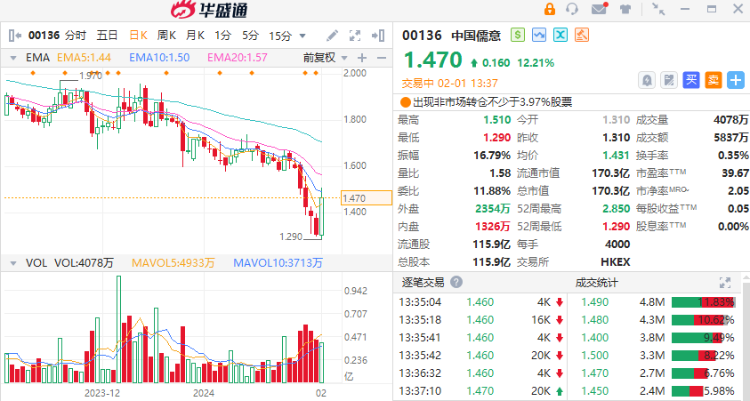
Task: Click the teal X badge icon
Action: [560, 35]
